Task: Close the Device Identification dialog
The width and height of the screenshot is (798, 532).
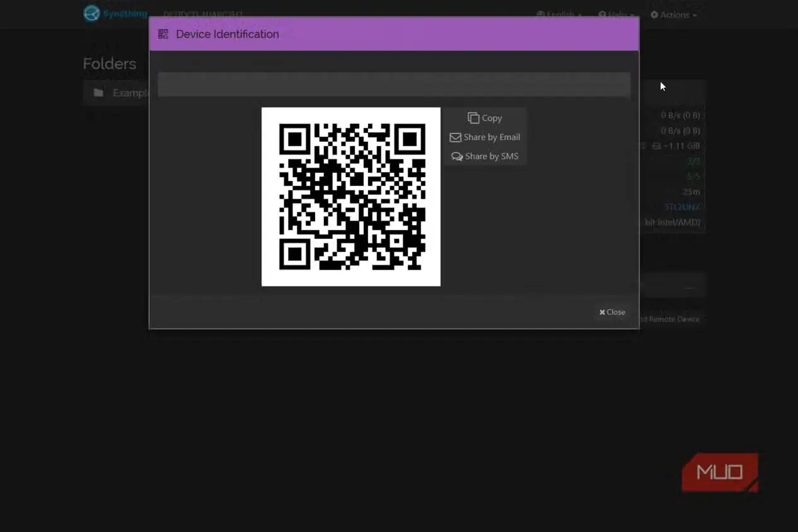Action: pos(612,312)
